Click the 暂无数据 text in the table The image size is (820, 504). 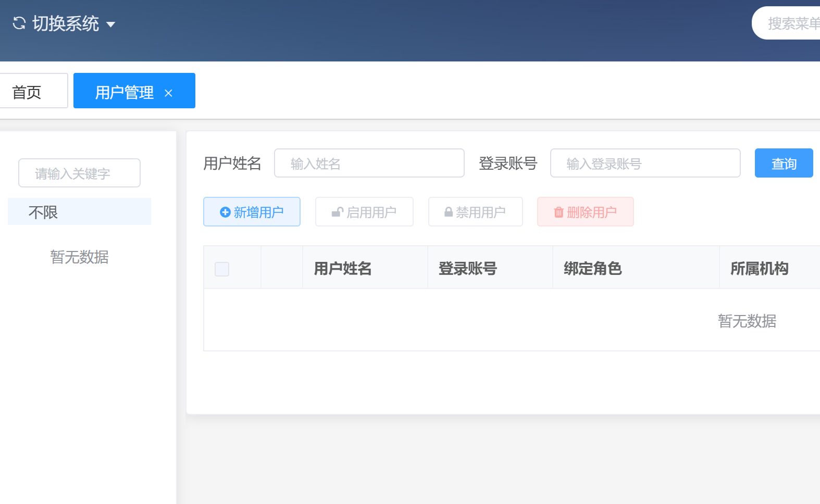point(747,321)
